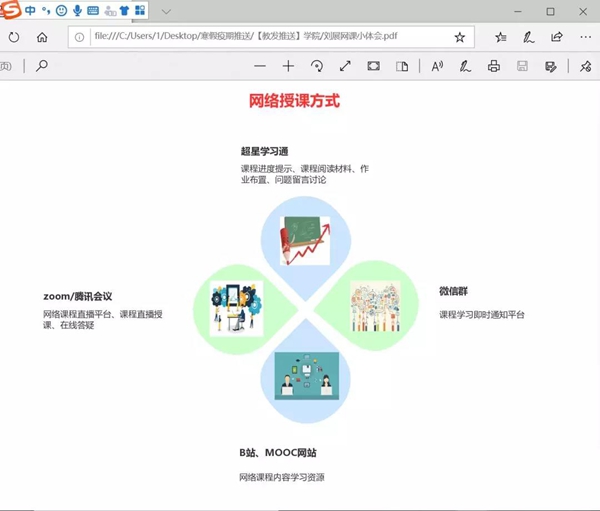
Task: Click the heading B站、MOOC网站
Action: [278, 453]
